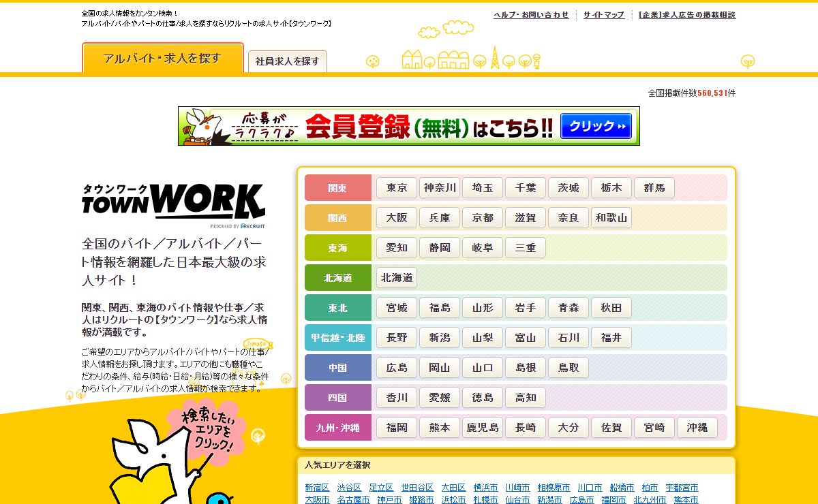Image resolution: width=818 pixels, height=504 pixels.
Task: Select the 熊本 prefecture button
Action: (x=440, y=428)
